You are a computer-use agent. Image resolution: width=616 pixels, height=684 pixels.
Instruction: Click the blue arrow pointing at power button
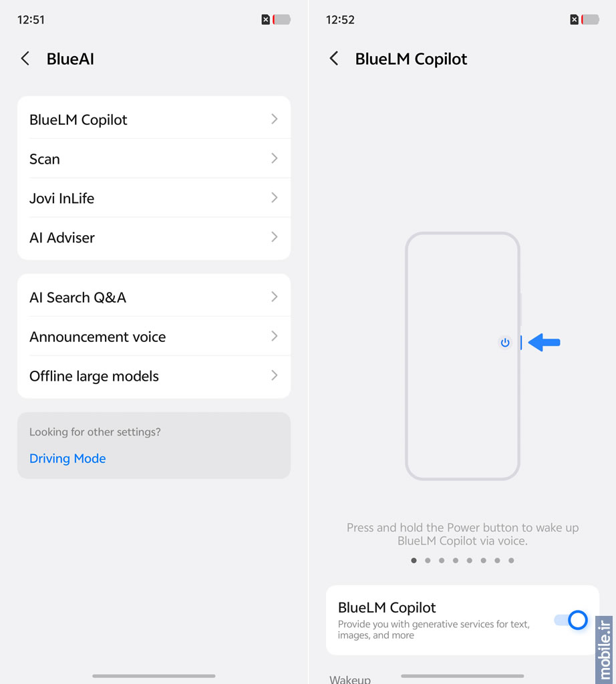545,343
